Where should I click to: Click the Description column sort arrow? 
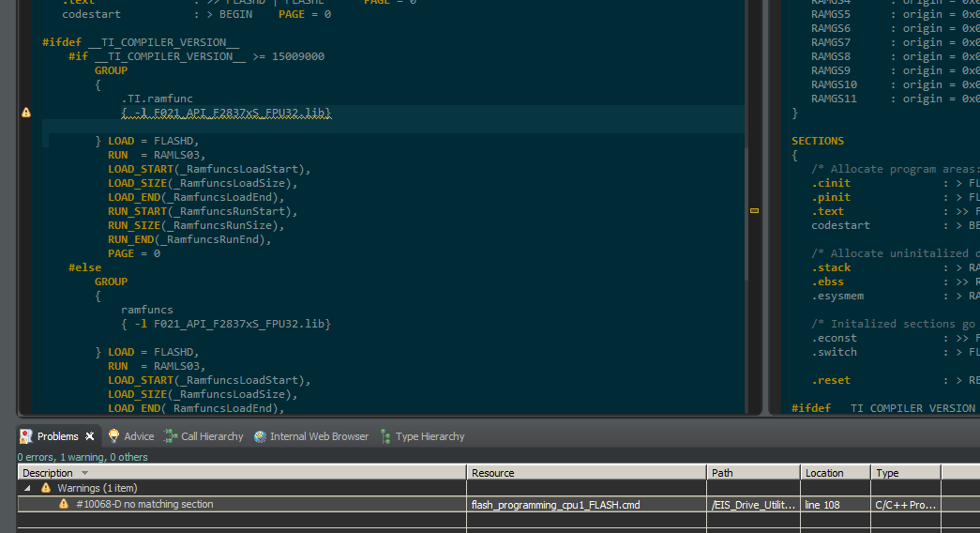85,473
